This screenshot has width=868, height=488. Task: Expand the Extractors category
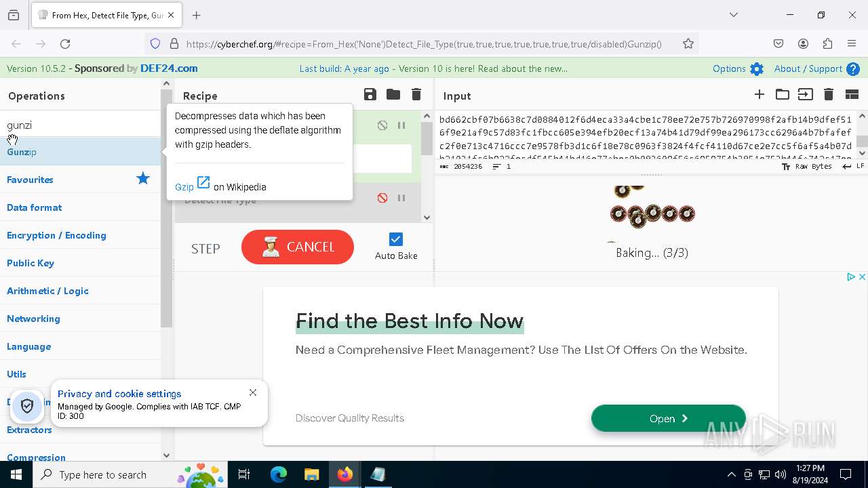point(81,430)
